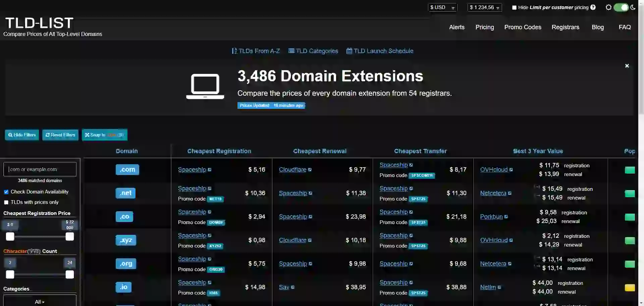Uncheck Check Domain Availability
The image size is (644, 306).
pyautogui.click(x=6, y=192)
